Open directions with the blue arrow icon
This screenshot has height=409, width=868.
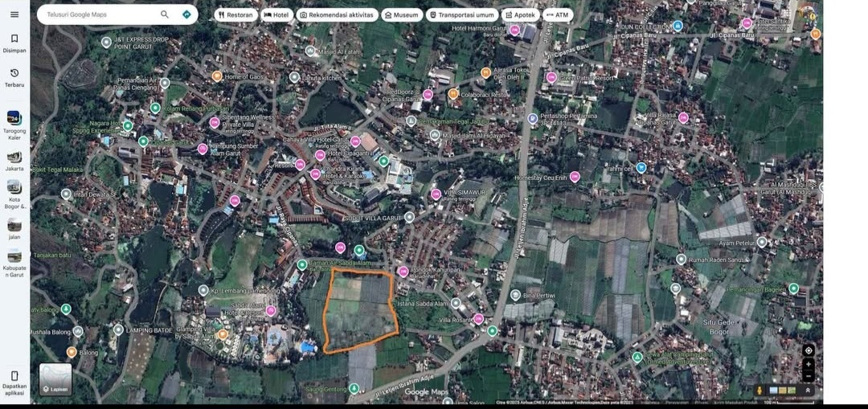tap(186, 14)
